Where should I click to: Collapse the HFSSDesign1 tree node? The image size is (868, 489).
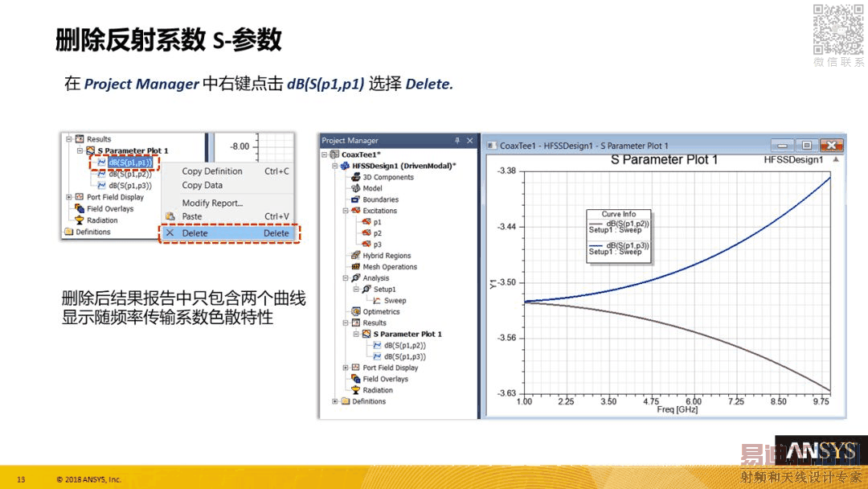click(x=335, y=166)
